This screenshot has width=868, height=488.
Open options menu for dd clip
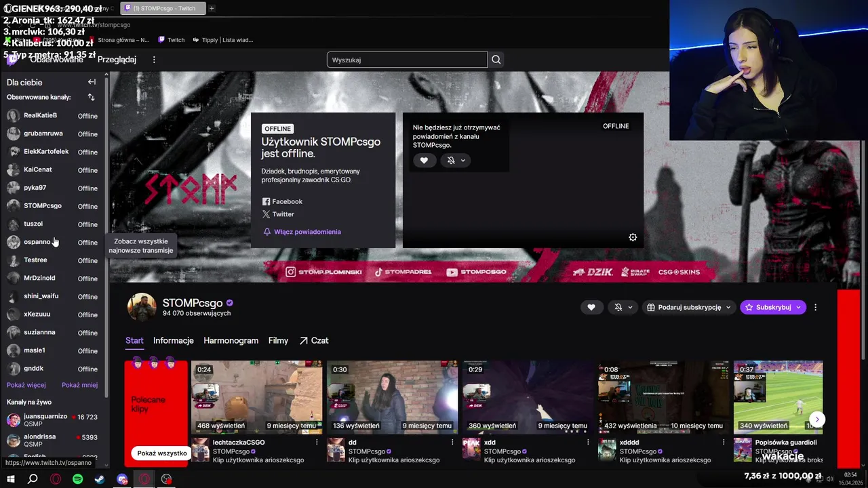pos(452,442)
